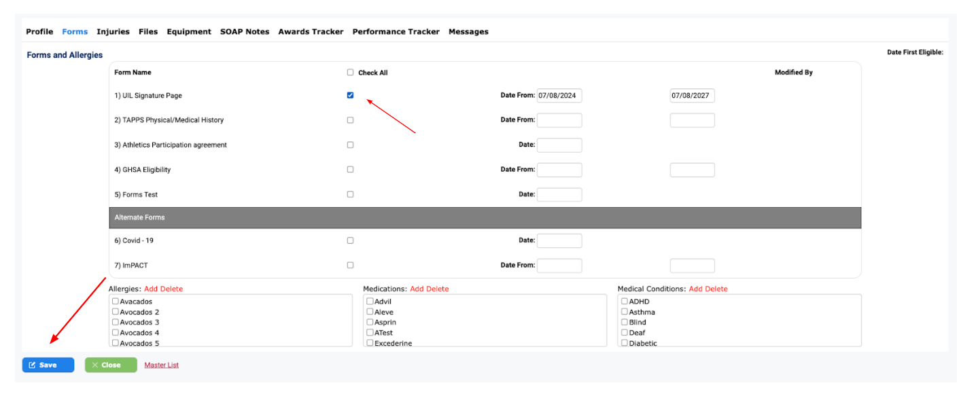This screenshot has height=398, width=980.
Task: Open the Injuries tab
Action: [113, 32]
